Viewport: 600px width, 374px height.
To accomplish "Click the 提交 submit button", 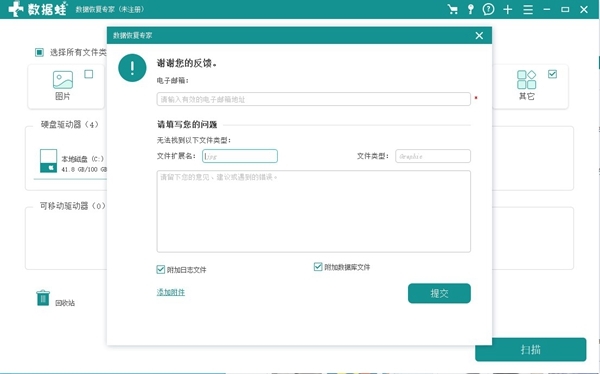I will [439, 293].
